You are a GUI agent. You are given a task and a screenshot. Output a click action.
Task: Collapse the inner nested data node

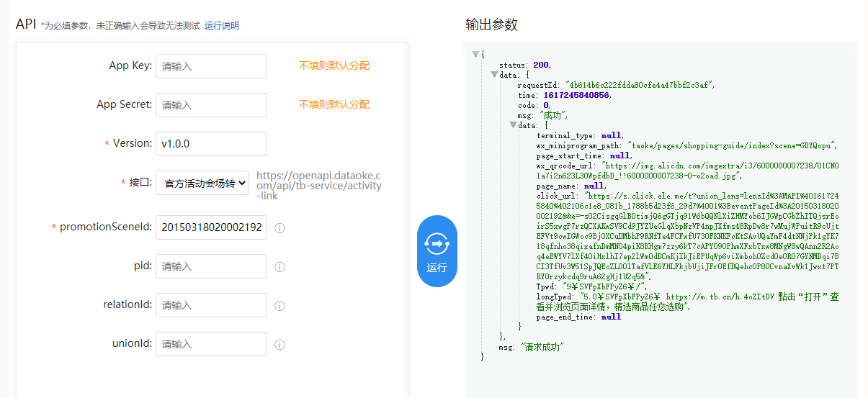(513, 125)
